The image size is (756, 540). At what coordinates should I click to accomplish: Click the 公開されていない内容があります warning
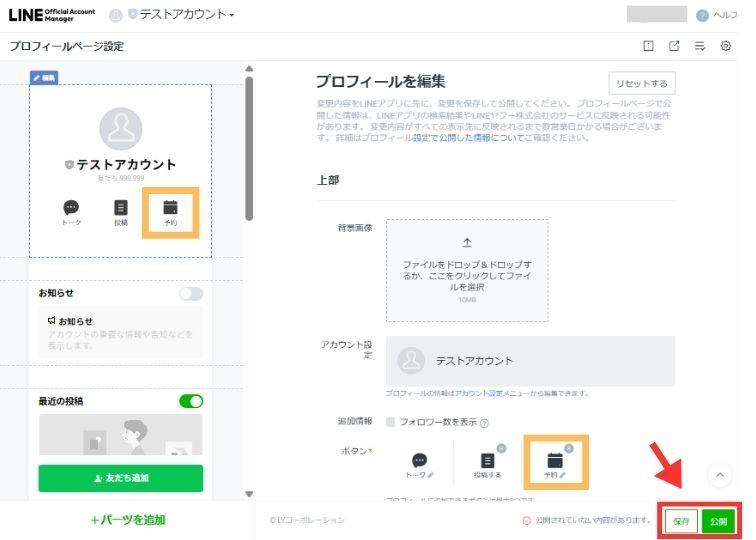pos(588,520)
